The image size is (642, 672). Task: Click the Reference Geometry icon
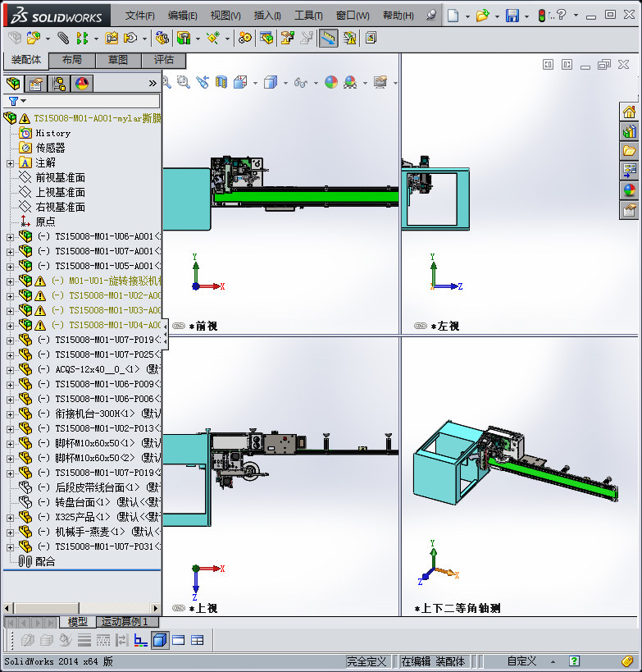(x=213, y=38)
